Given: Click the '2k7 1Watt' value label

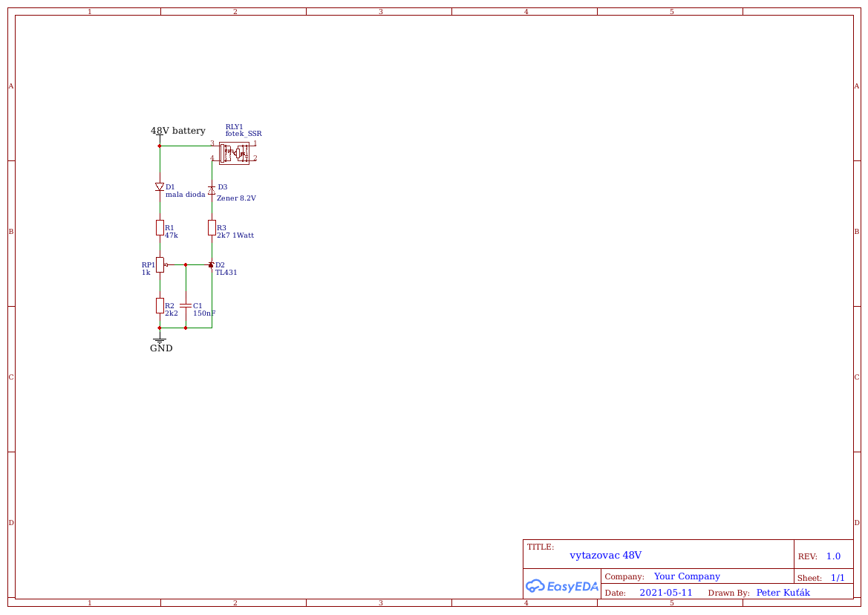Looking at the screenshot, I should pos(235,235).
